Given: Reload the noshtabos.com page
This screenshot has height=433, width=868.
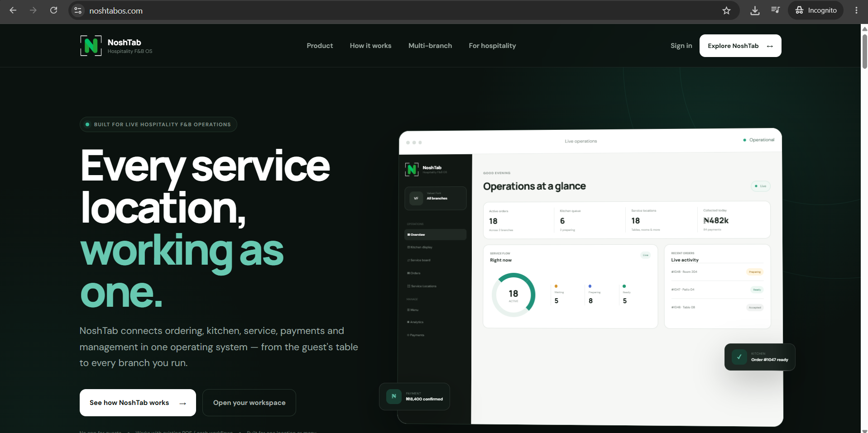Looking at the screenshot, I should tap(53, 10).
